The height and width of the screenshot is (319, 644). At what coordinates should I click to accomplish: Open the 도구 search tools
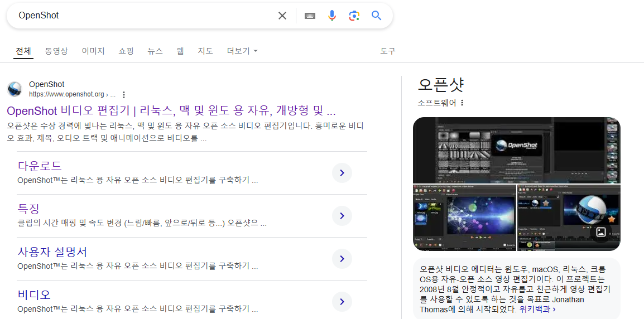(x=388, y=51)
